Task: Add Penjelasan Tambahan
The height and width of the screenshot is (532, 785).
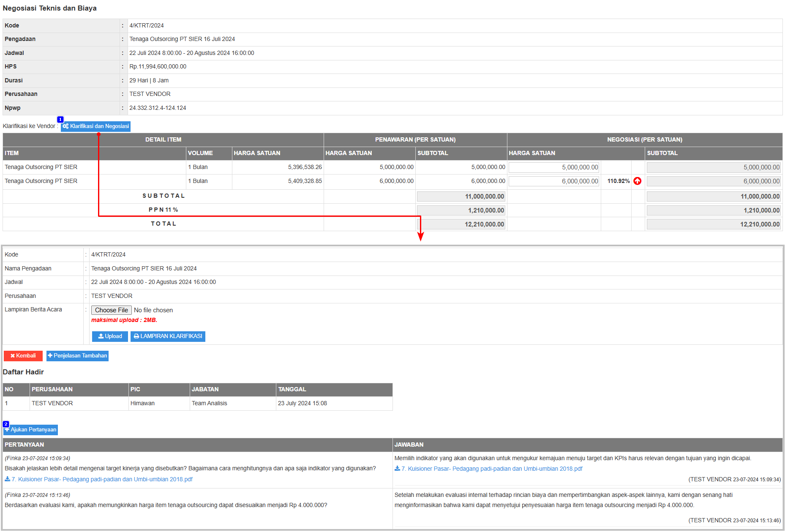Action: pos(77,356)
